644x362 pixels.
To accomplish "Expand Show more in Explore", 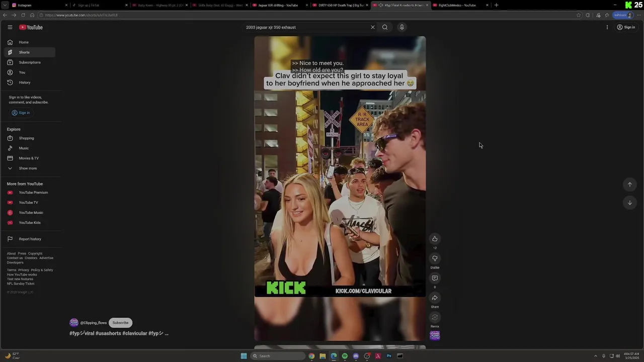I will (30, 168).
